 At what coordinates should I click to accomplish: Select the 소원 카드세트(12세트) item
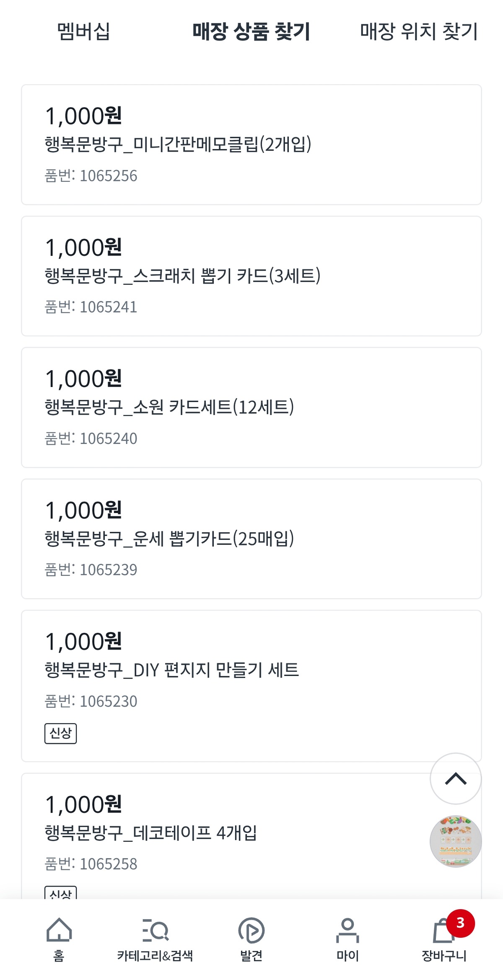point(251,407)
